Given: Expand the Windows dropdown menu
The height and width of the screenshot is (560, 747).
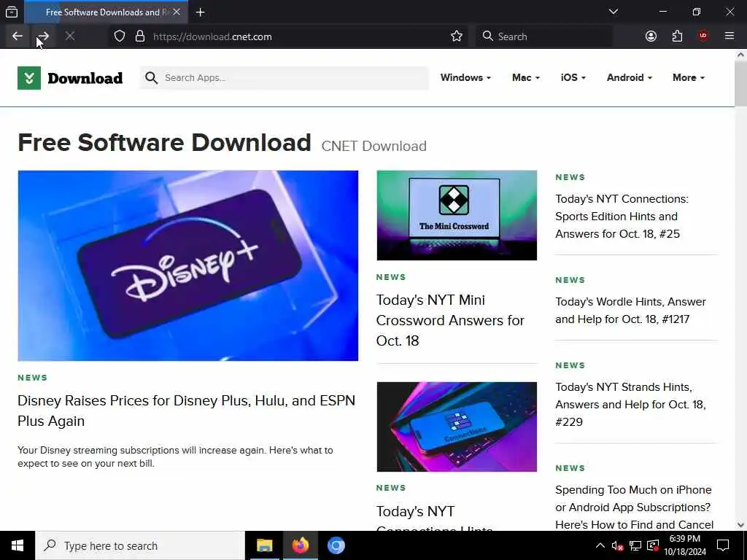Looking at the screenshot, I should click(465, 77).
